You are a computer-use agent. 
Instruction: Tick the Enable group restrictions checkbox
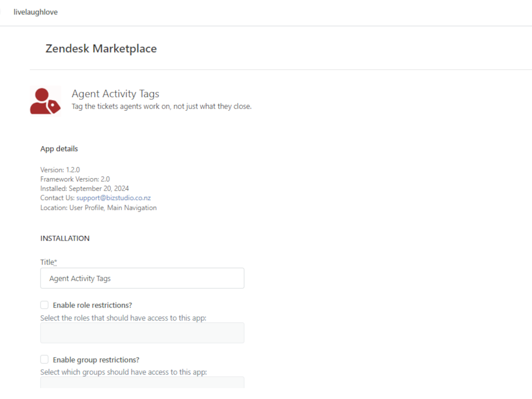point(45,360)
